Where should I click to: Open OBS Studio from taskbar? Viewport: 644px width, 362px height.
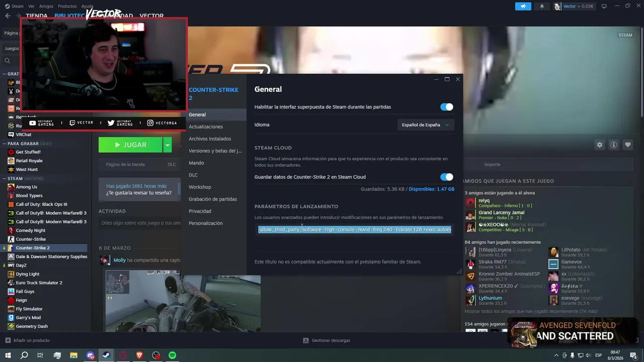[156, 355]
